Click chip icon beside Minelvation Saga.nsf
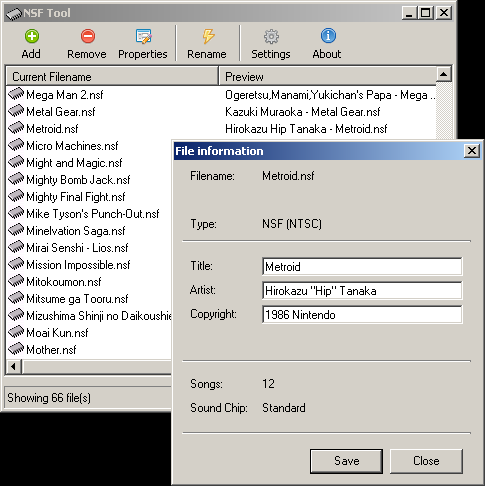 (16, 230)
